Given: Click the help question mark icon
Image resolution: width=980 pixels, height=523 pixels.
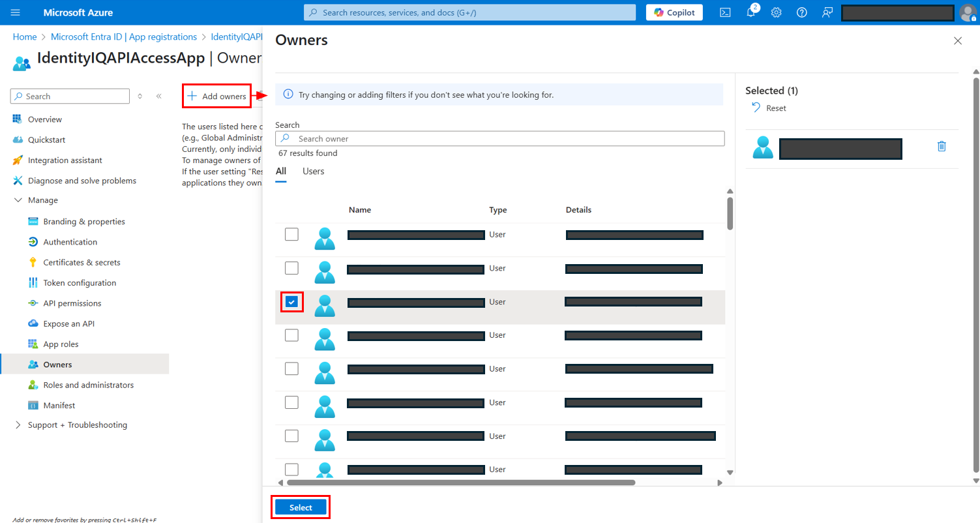Looking at the screenshot, I should click(x=802, y=12).
